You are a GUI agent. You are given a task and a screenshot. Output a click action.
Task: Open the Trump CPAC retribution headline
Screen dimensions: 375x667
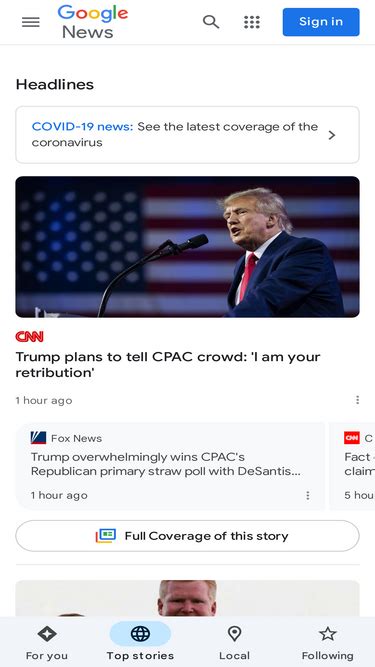click(x=168, y=365)
